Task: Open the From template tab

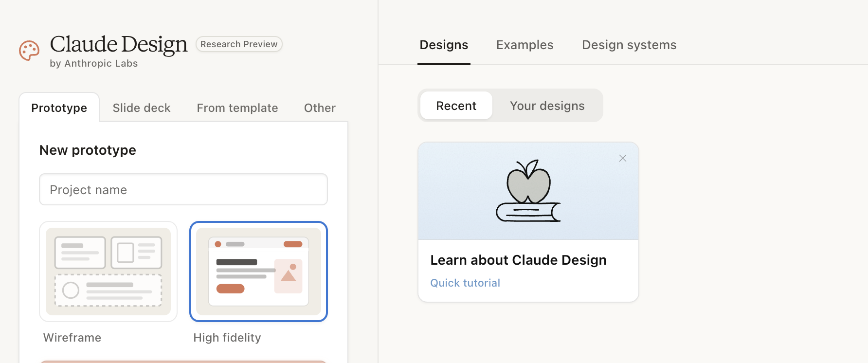Action: pos(237,108)
